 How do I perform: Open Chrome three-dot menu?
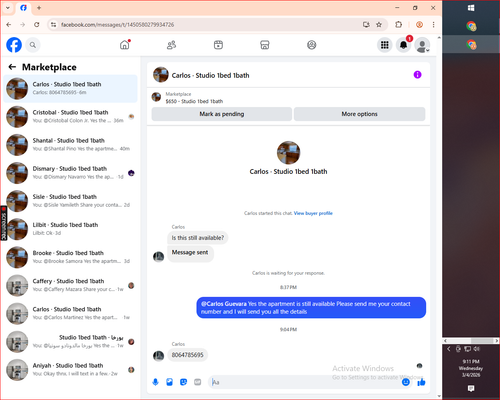coord(433,24)
